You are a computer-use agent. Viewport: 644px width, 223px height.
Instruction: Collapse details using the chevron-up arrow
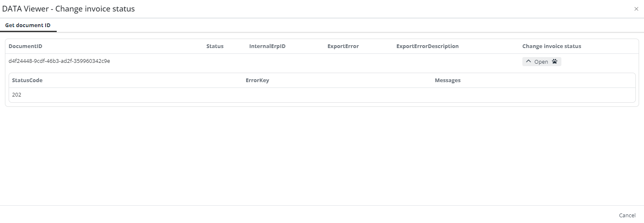[x=529, y=62]
